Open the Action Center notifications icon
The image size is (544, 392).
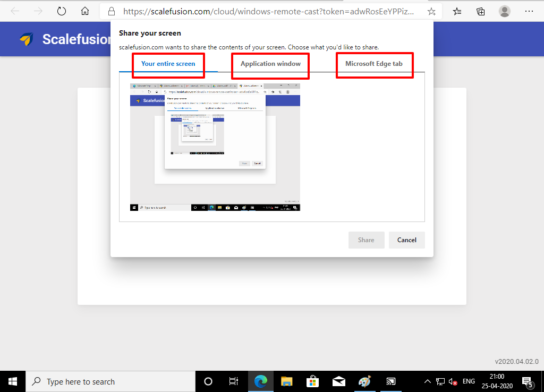pos(528,382)
